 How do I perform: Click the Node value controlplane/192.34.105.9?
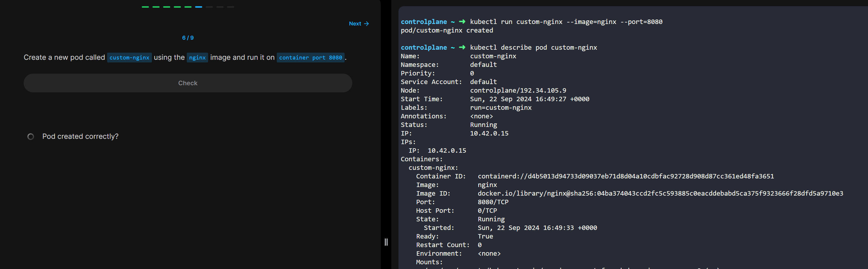[518, 91]
